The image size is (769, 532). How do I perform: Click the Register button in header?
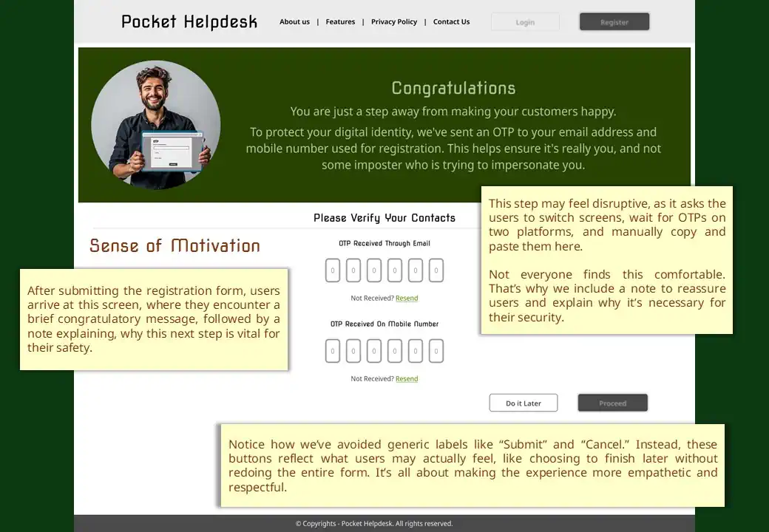tap(614, 22)
